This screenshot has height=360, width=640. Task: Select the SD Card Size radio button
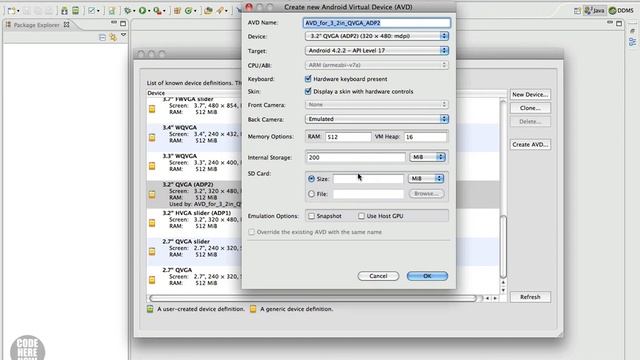tap(311, 179)
